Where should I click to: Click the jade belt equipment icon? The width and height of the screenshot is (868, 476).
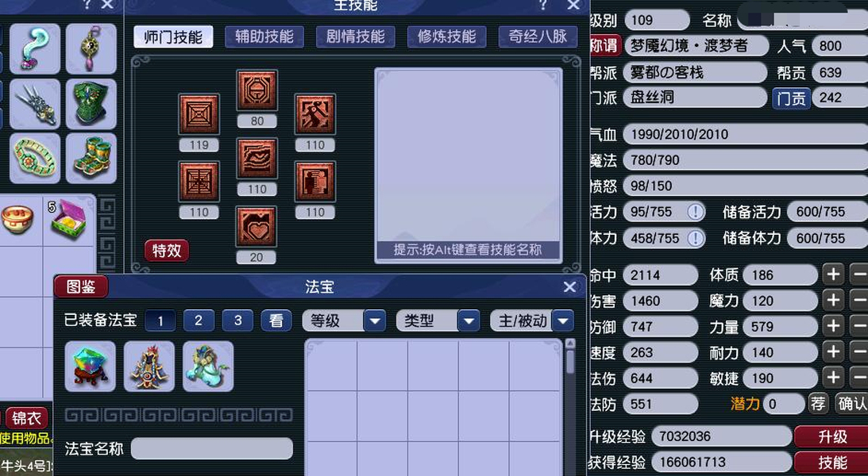coord(35,158)
